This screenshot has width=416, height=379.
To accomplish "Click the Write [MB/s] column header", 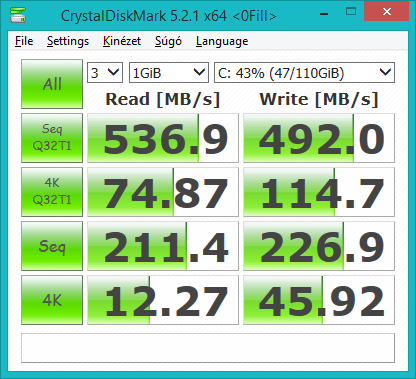I will (319, 99).
